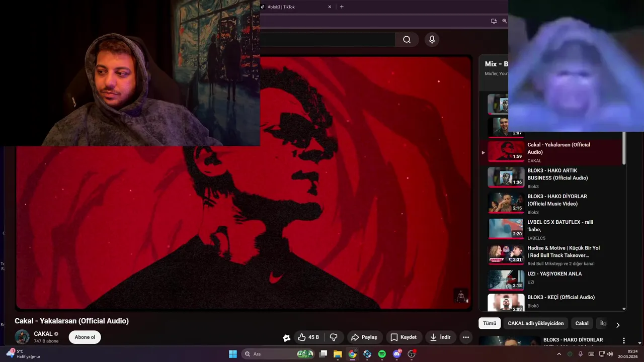Open the CAKAL channel name link
This screenshot has width=644, height=362.
43,334
